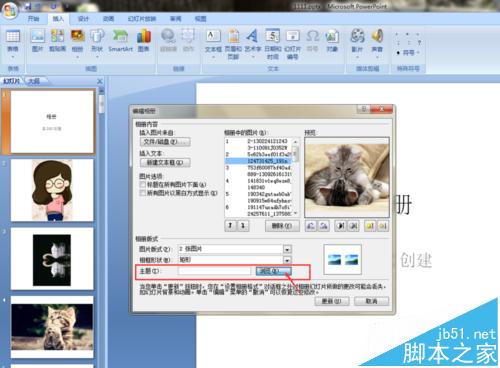Viewport: 500px width, 368px height.
Task: Move selected album picture up
Action: (x=230, y=226)
